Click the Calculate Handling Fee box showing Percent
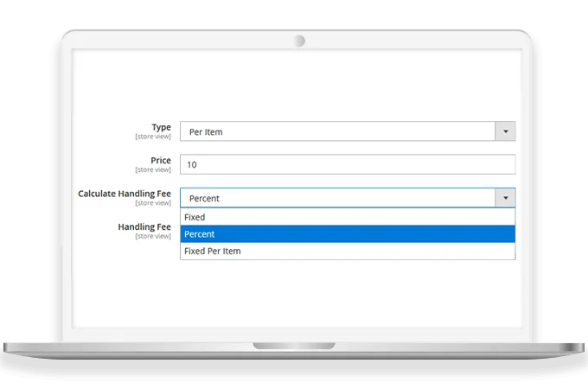Image resolution: width=588 pixels, height=389 pixels. pyautogui.click(x=337, y=198)
